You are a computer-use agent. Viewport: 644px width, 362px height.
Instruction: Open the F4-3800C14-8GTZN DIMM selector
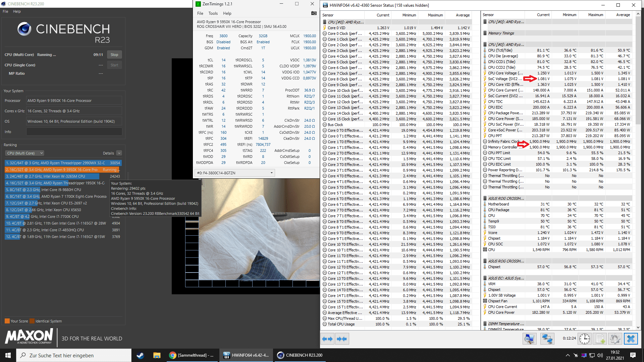(234, 173)
